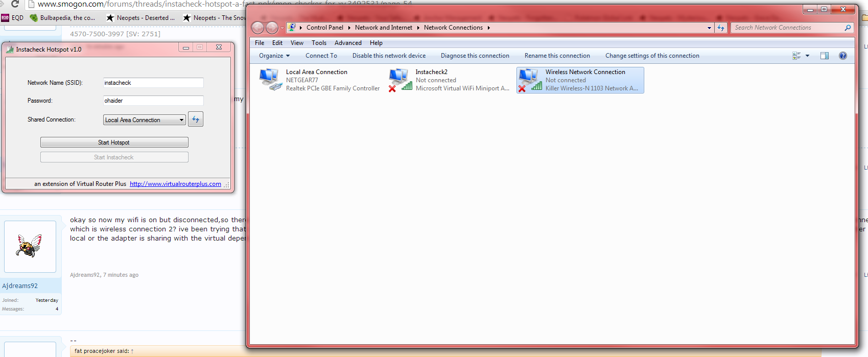Click Connect To in the toolbar

(x=321, y=56)
